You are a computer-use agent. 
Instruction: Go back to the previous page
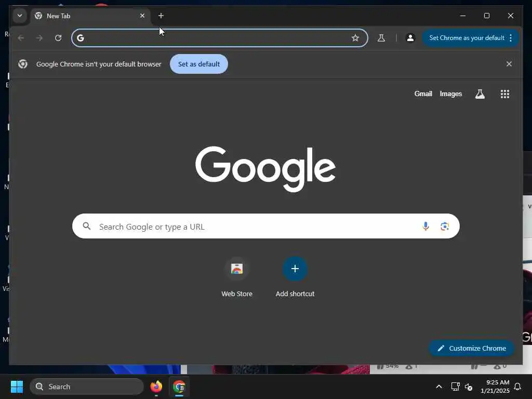[x=21, y=38]
